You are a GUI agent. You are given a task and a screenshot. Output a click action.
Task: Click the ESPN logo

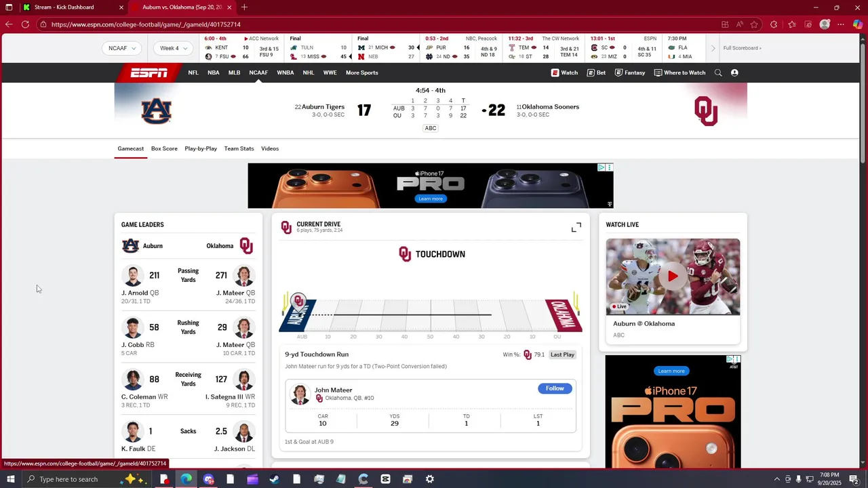click(x=149, y=73)
